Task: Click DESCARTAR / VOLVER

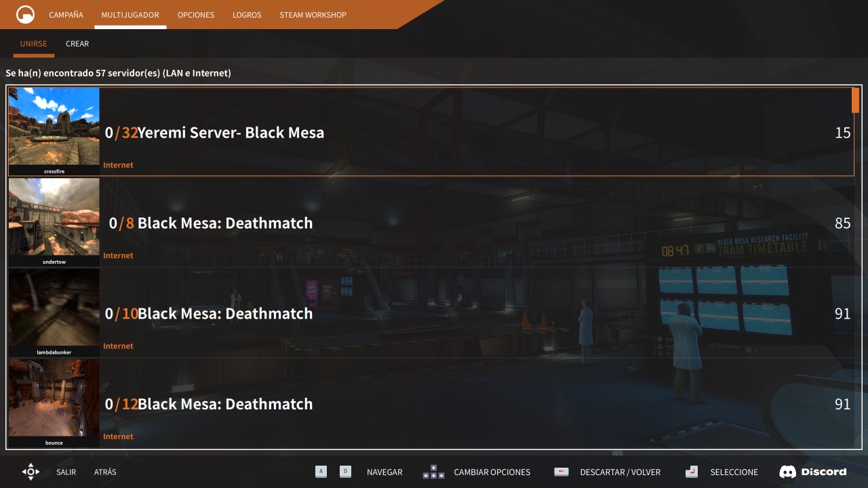Action: tap(620, 472)
